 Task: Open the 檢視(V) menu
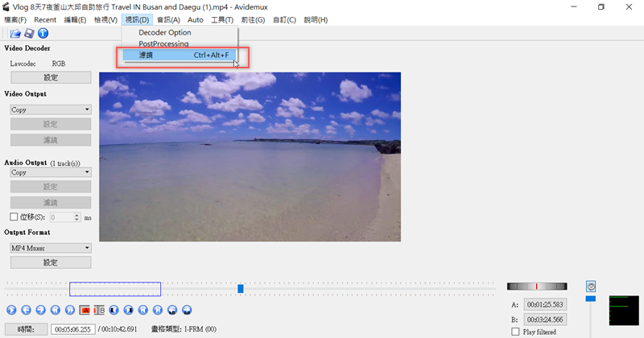click(x=105, y=19)
